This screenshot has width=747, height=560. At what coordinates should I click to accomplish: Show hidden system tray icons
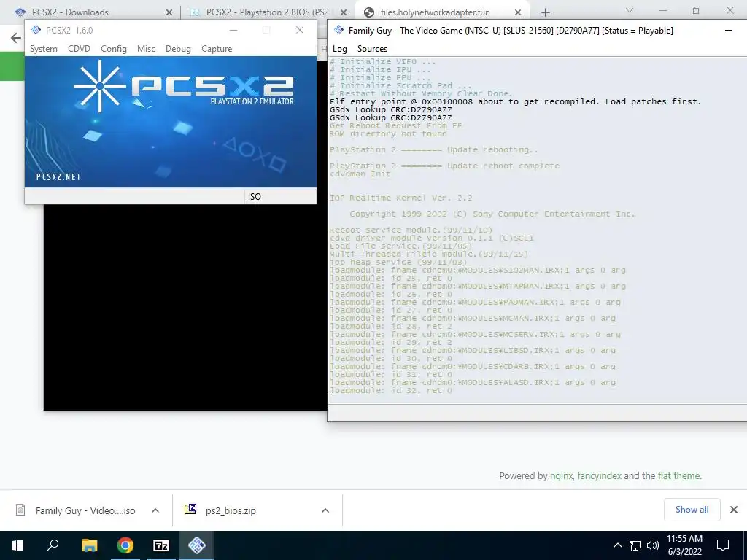click(x=617, y=545)
